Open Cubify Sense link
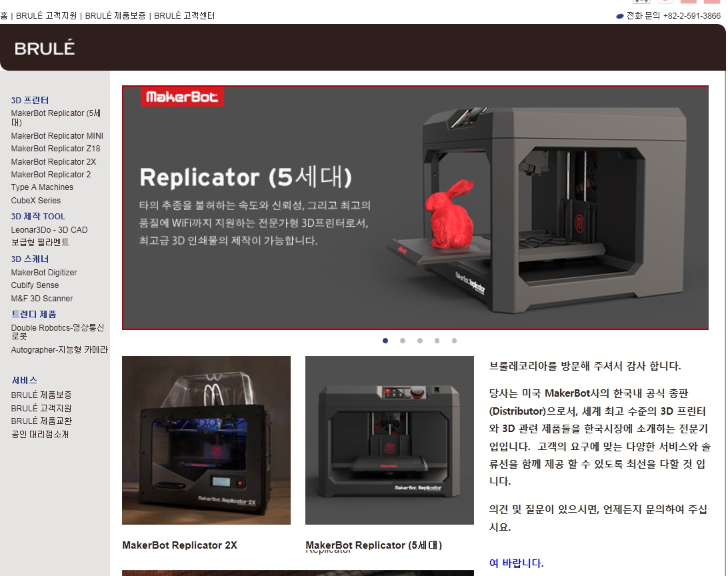The height and width of the screenshot is (576, 728). 35,285
